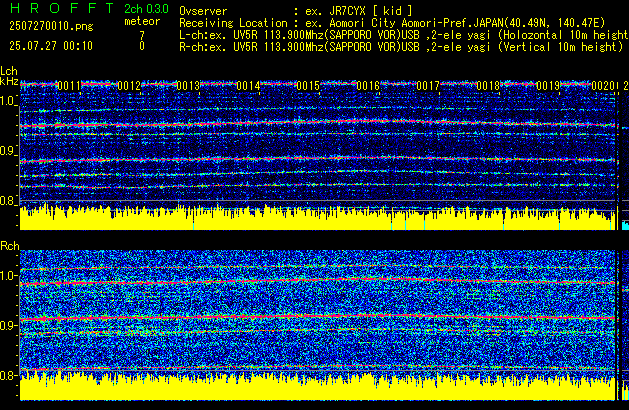The width and height of the screenshot is (629, 410).
Task: Select the "Rch" channel label
Action: [x=10, y=246]
